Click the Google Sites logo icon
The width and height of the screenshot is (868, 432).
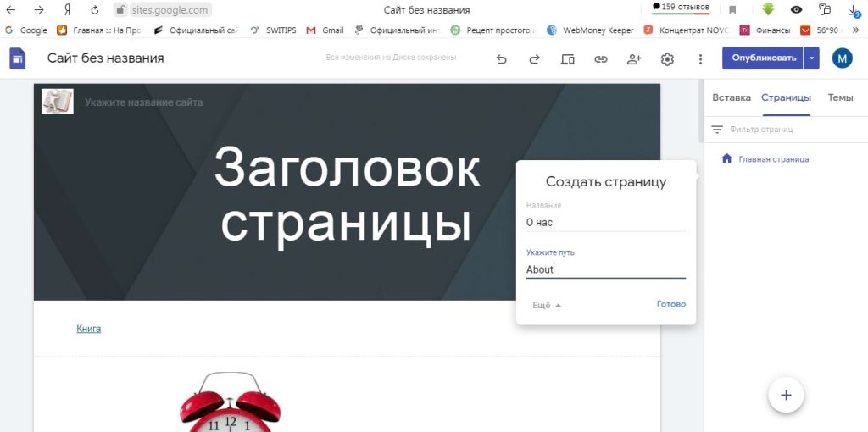17,58
